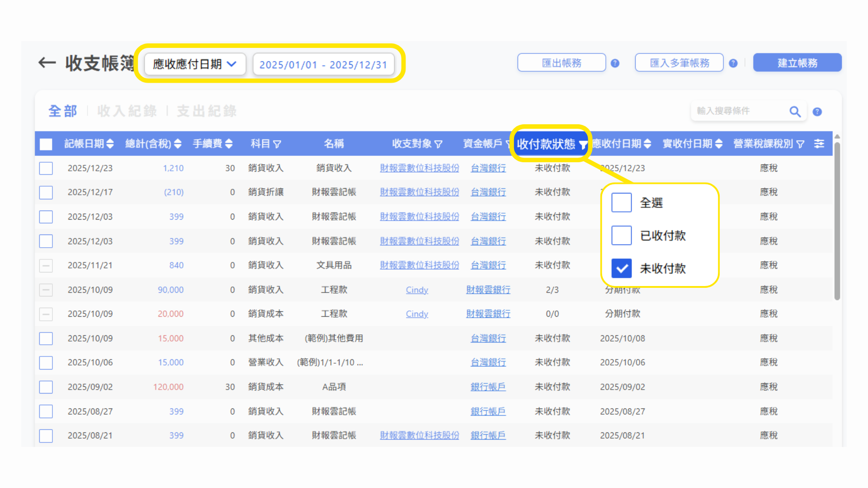Click the search magnifier icon
Image resolution: width=868 pixels, height=488 pixels.
click(795, 111)
